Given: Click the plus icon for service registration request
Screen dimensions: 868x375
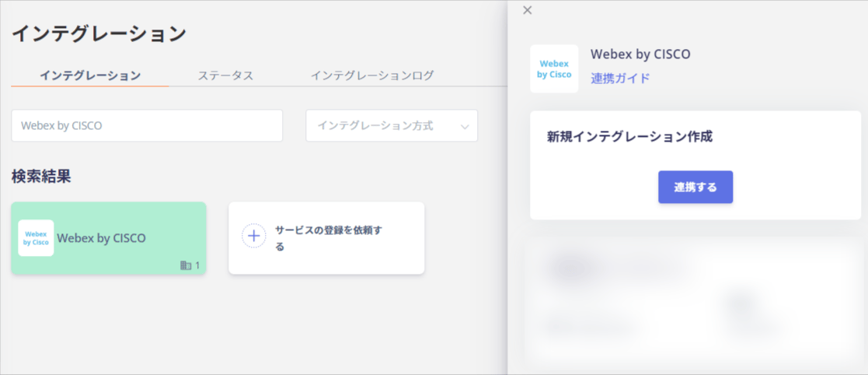Looking at the screenshot, I should point(253,236).
